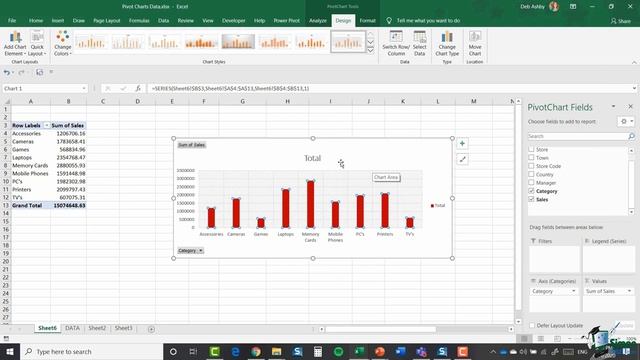Screen dimensions: 640x360
Task: Open the Row Labels filter dropdown
Action: [47, 125]
